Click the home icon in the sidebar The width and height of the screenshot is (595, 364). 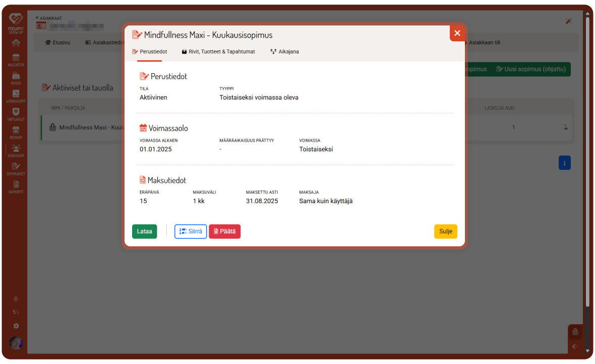[x=16, y=42]
